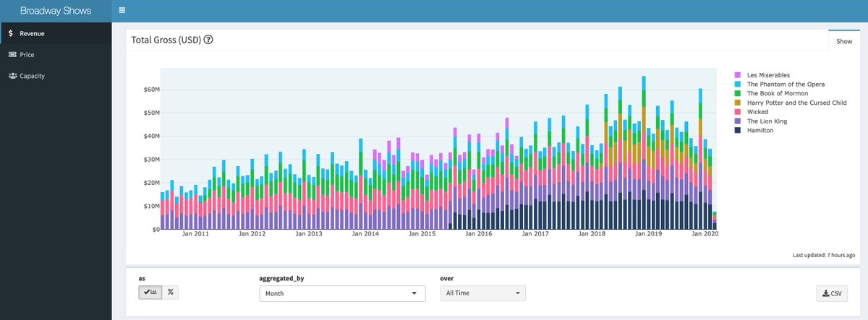Open the Price sidebar menu item

click(x=56, y=54)
